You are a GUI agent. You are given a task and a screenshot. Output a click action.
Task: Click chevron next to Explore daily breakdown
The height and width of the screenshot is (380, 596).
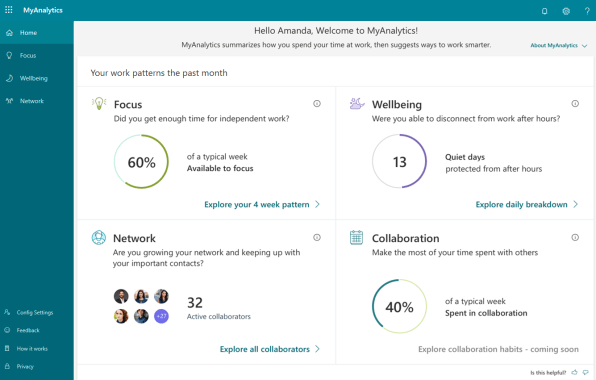pos(575,204)
